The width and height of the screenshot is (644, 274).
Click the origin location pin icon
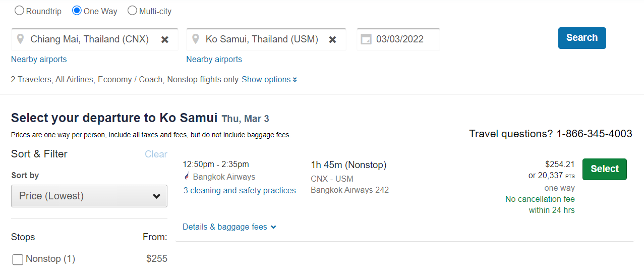[x=20, y=39]
